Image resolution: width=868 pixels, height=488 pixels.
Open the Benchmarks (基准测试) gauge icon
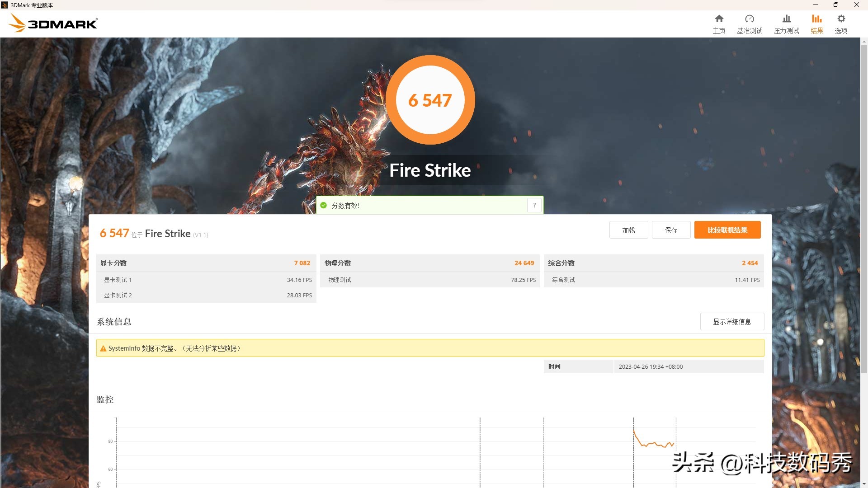[x=749, y=19]
